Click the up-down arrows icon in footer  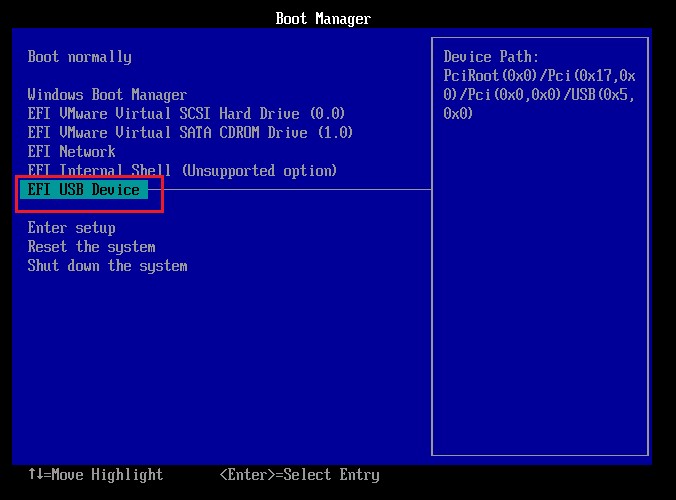(35, 475)
